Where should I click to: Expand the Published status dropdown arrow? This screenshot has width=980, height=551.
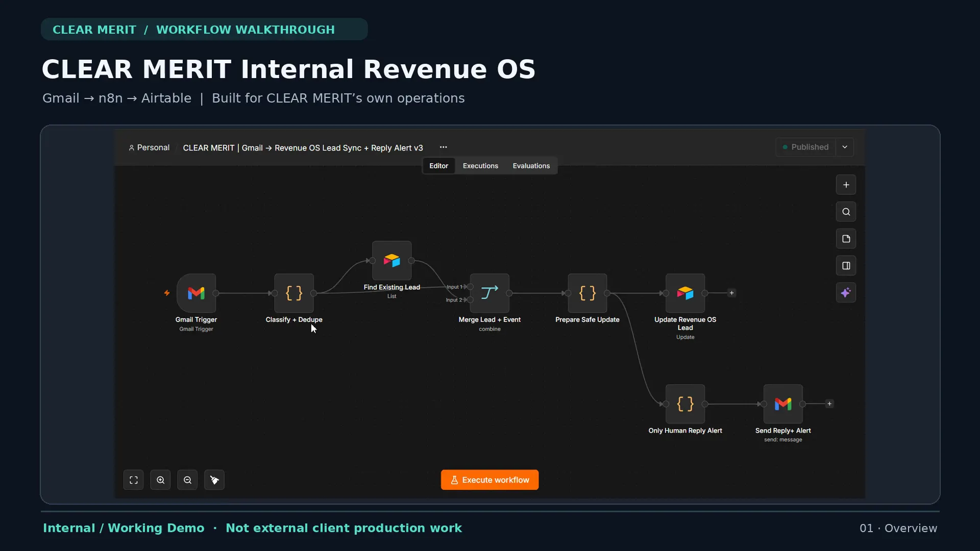coord(845,147)
